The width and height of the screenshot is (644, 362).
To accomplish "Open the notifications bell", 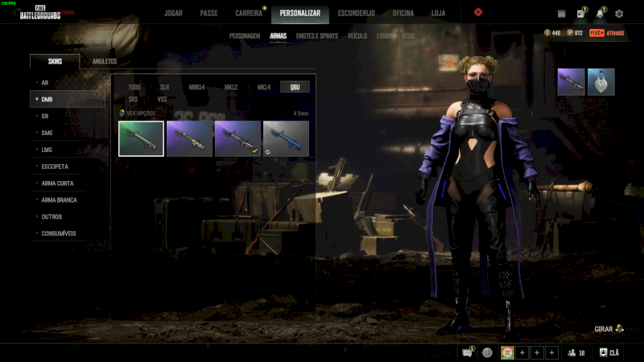I will [x=601, y=14].
